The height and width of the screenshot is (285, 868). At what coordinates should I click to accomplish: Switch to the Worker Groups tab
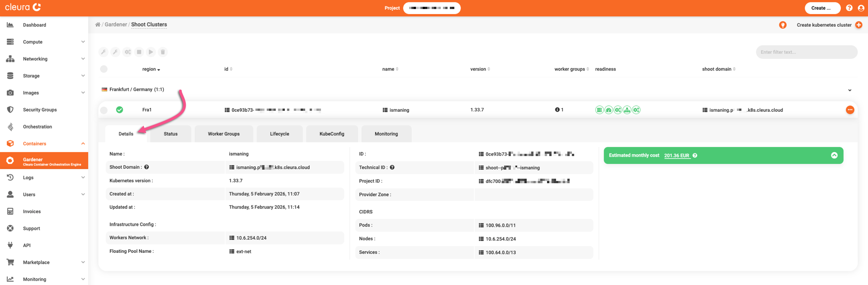point(224,134)
